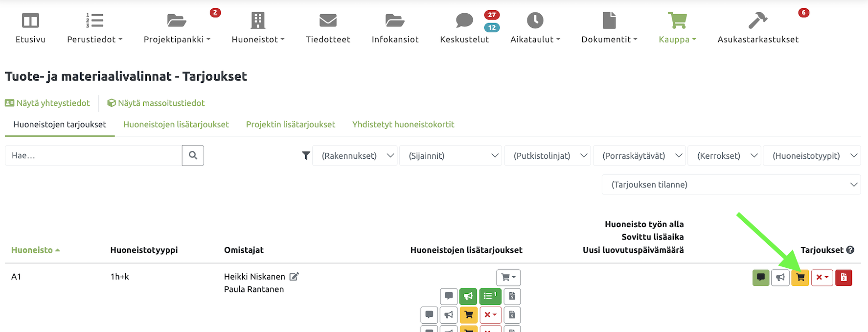
Task: Click the red invoice document icon for A1
Action: tap(844, 278)
